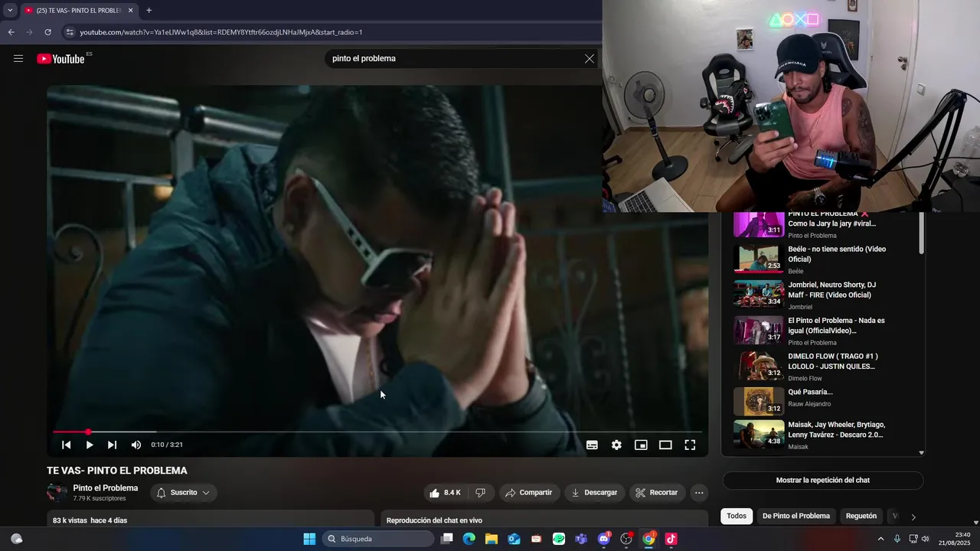Open the YouTube hamburger guide menu
980x551 pixels.
[18, 59]
